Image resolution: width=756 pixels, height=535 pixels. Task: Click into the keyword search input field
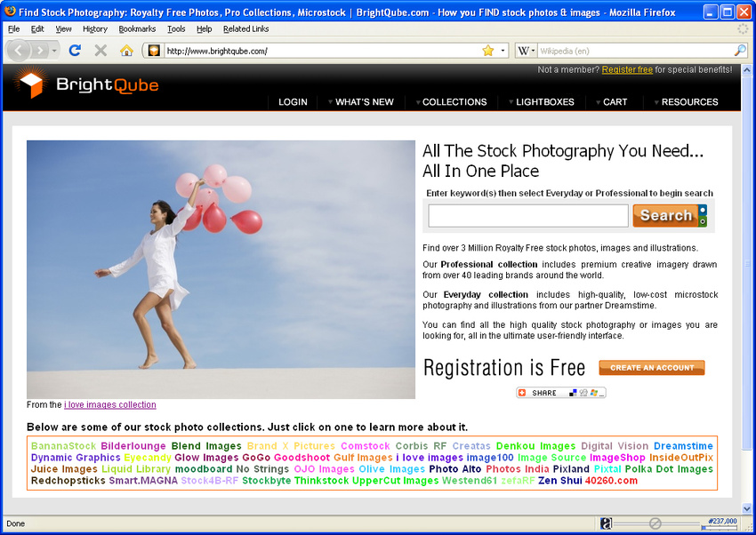click(528, 216)
